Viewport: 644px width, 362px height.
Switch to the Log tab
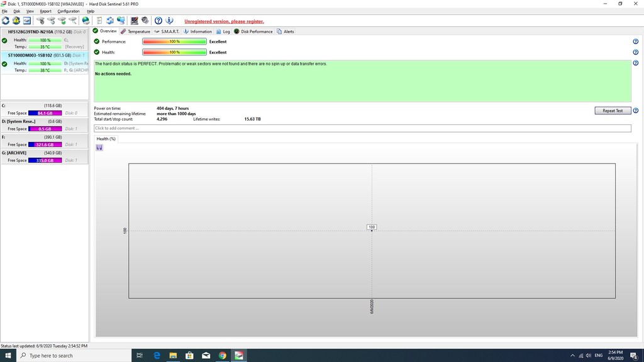click(223, 31)
